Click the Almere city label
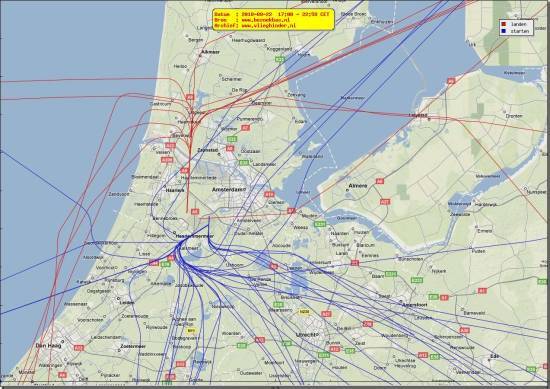Screen dimensions: 550x389 coord(358,186)
